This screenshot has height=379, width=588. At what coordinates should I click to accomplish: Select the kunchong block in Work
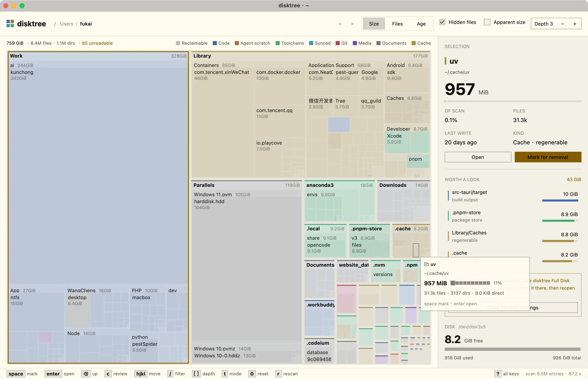click(x=98, y=175)
